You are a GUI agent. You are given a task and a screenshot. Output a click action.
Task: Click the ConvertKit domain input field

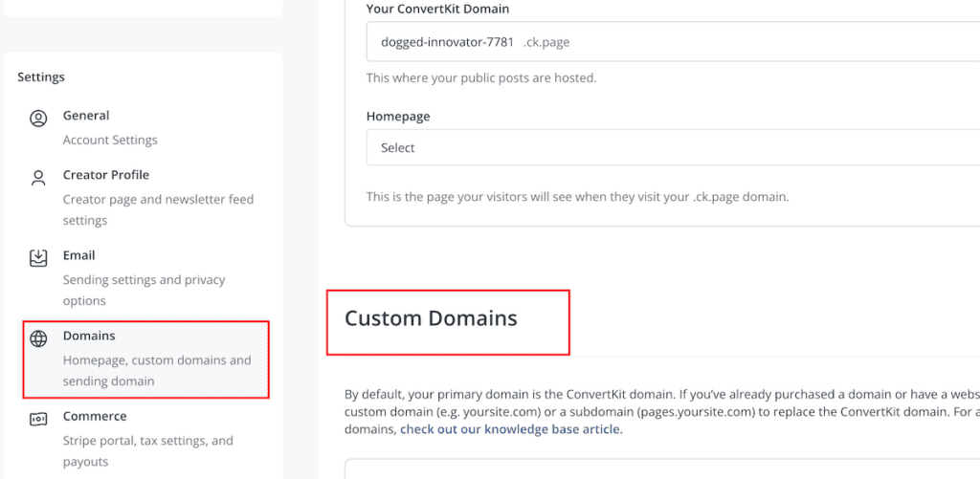point(673,42)
